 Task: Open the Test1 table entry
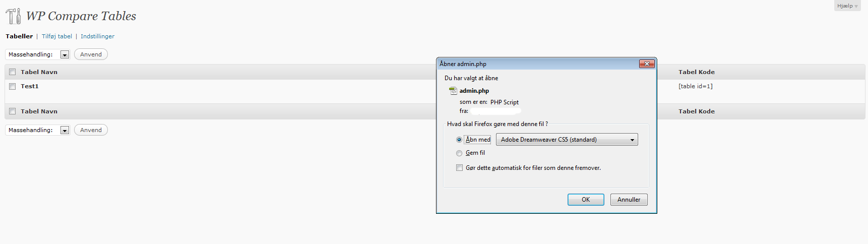point(30,86)
